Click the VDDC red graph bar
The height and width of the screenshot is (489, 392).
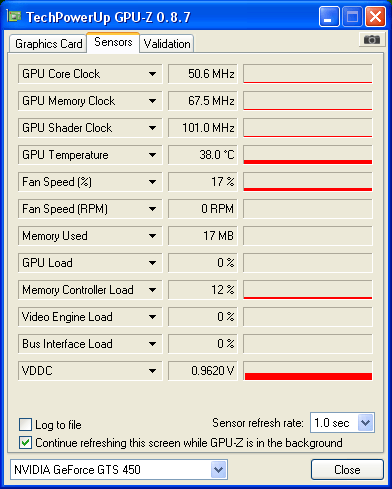coord(308,376)
